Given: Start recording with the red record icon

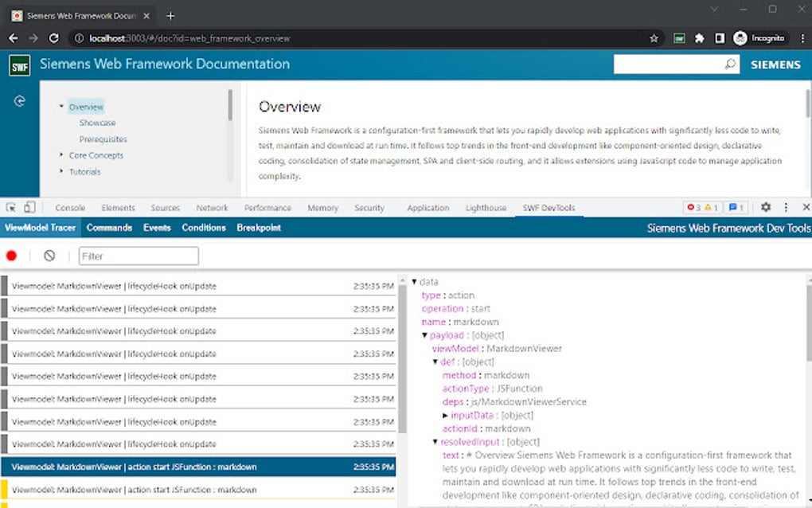Looking at the screenshot, I should 11,256.
